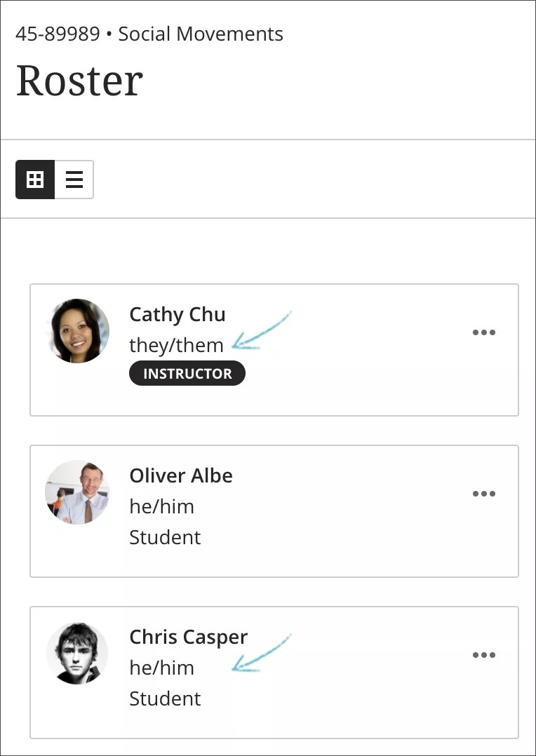This screenshot has width=536, height=756.
Task: Open options menu for Oliver Albe
Action: pyautogui.click(x=484, y=494)
